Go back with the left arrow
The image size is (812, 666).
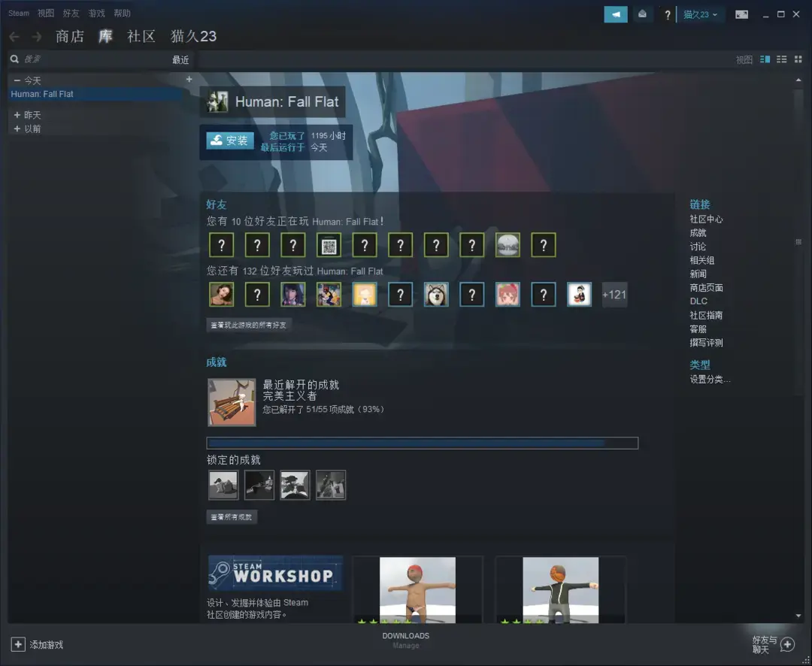(x=14, y=37)
